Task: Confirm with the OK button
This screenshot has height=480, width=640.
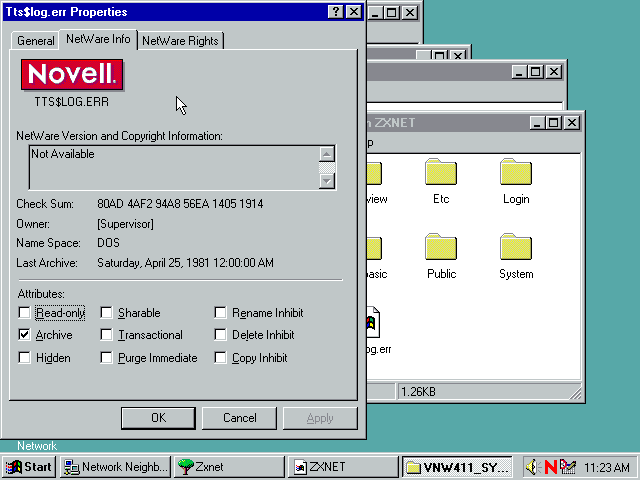Action: click(158, 418)
